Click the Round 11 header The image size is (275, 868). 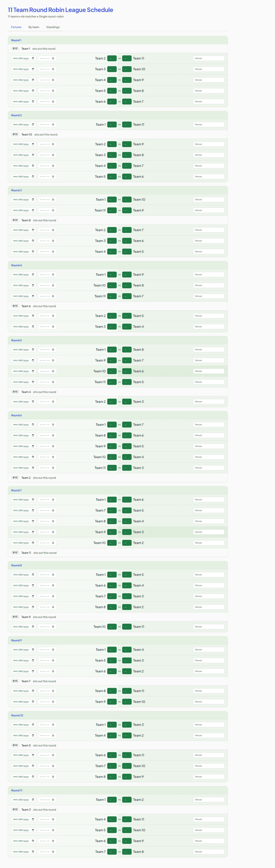point(118,790)
